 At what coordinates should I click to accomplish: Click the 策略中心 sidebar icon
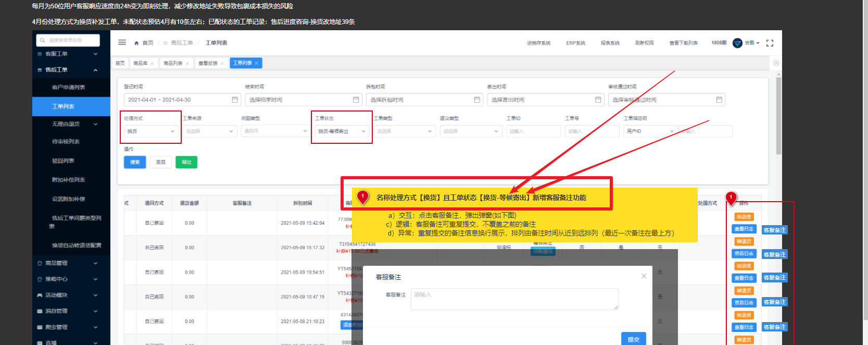click(40, 279)
